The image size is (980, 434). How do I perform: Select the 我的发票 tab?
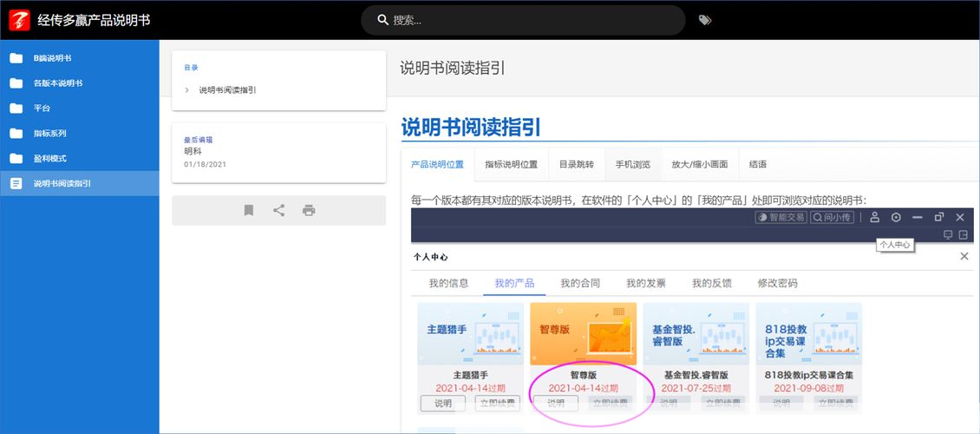click(646, 283)
